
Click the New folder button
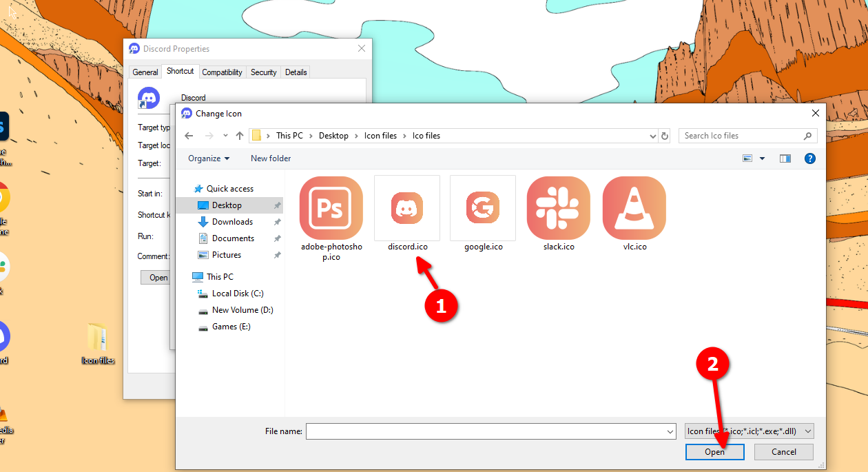[x=271, y=158]
